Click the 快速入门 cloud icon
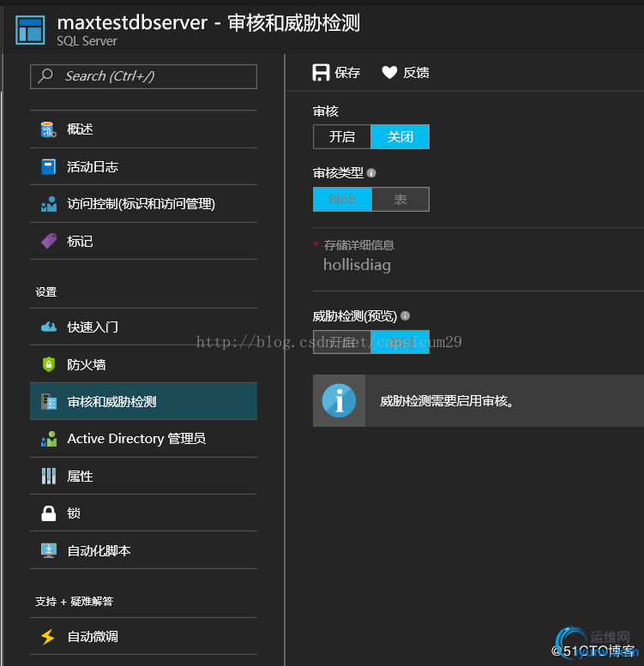Viewport: 644px width, 666px height. point(48,327)
